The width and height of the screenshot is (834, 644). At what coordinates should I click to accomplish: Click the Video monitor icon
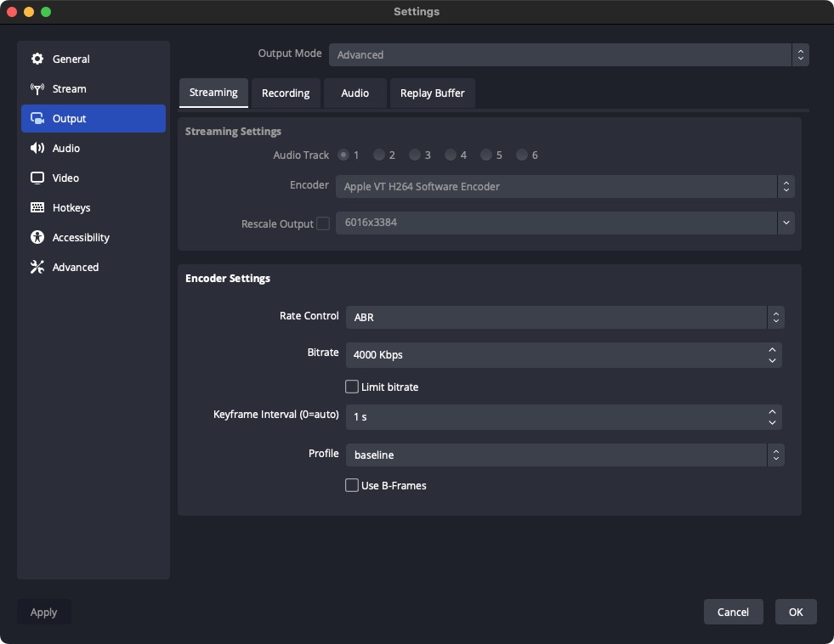pyautogui.click(x=37, y=178)
